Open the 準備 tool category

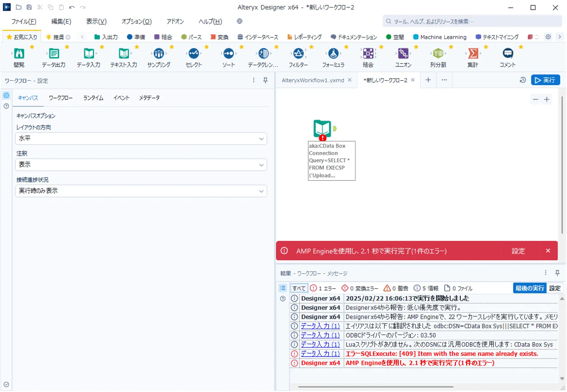coord(136,37)
